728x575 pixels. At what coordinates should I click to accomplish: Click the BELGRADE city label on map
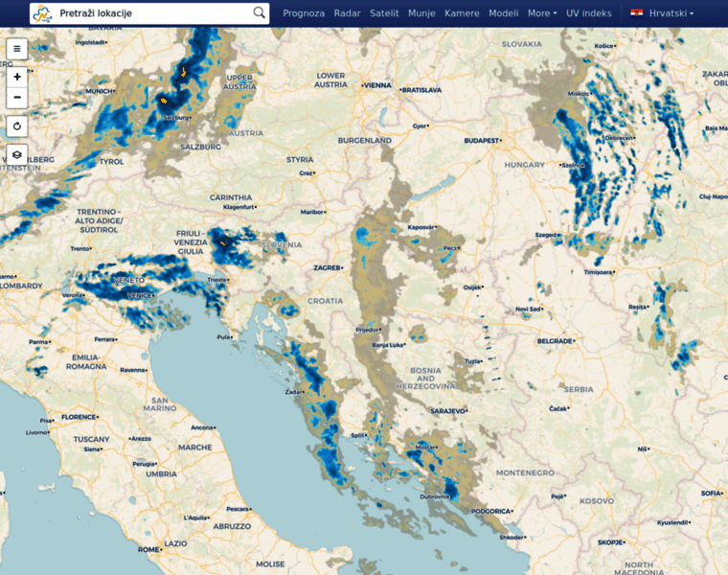pos(555,341)
